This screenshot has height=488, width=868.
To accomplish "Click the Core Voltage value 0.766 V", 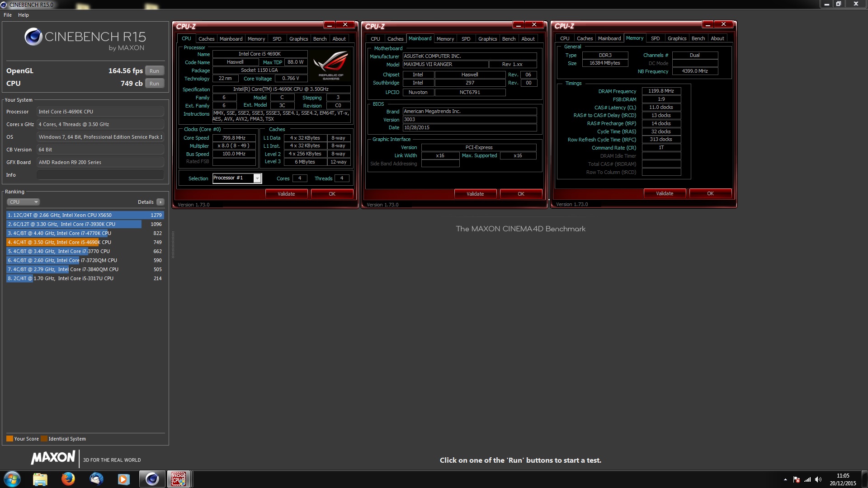I will pos(291,78).
